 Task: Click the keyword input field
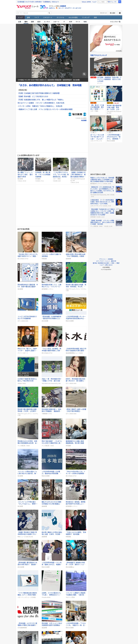pyautogui.click(x=32, y=13)
